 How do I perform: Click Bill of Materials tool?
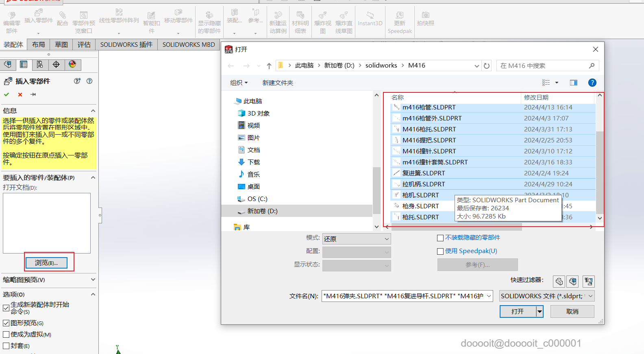[300, 23]
